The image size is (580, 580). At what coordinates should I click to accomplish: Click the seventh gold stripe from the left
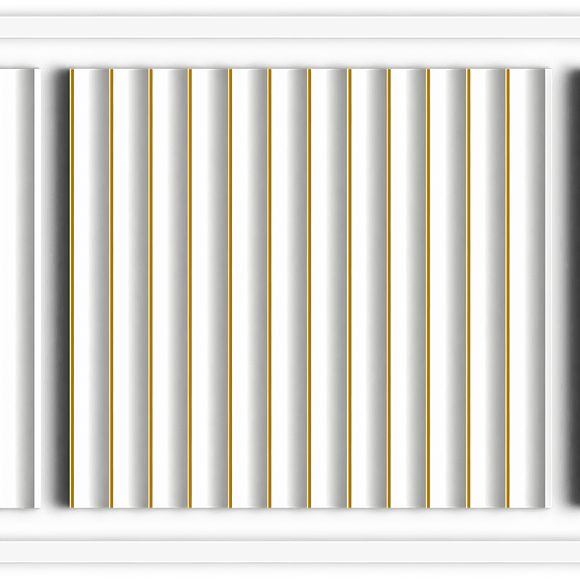[310, 288]
